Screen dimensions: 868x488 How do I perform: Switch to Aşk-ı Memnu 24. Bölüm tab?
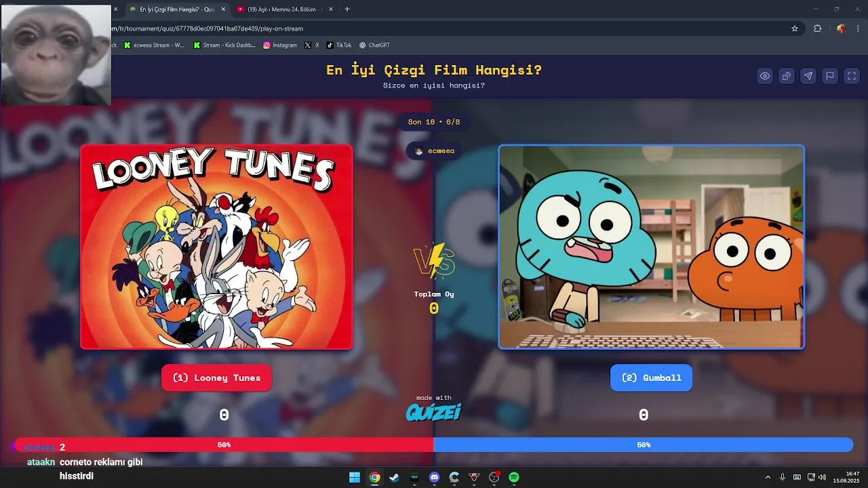pos(285,9)
